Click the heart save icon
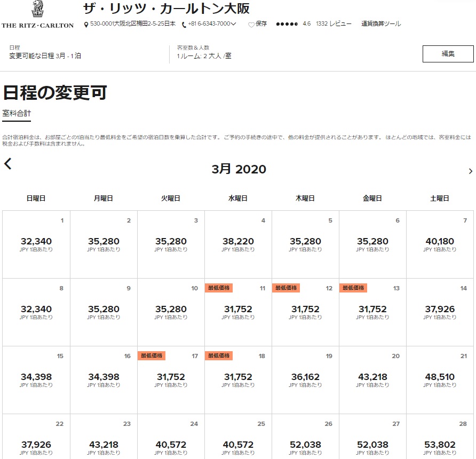Screen dimensions: 476x459 (251, 25)
